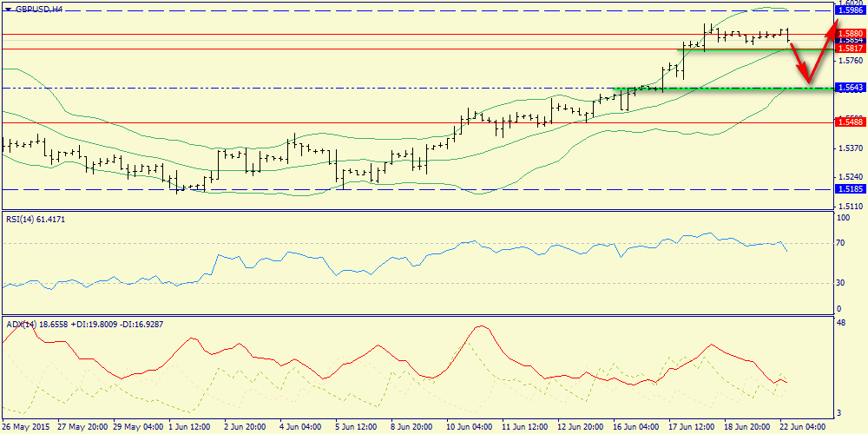Click the RSI 70 level scale label
This screenshot has height=434, width=868.
click(x=841, y=243)
